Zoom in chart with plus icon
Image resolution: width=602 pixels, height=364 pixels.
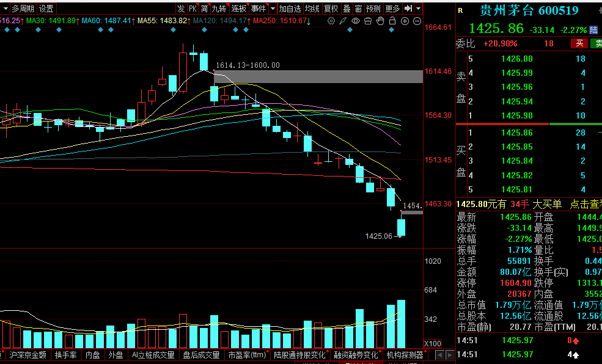click(x=405, y=21)
